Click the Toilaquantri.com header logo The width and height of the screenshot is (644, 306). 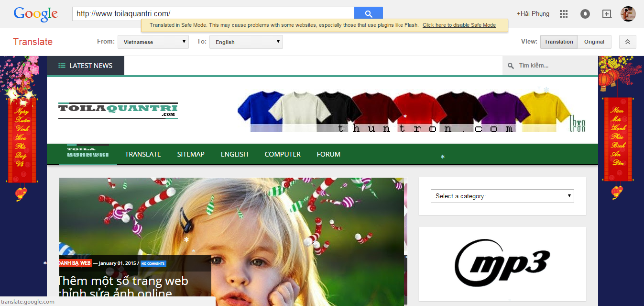point(118,111)
